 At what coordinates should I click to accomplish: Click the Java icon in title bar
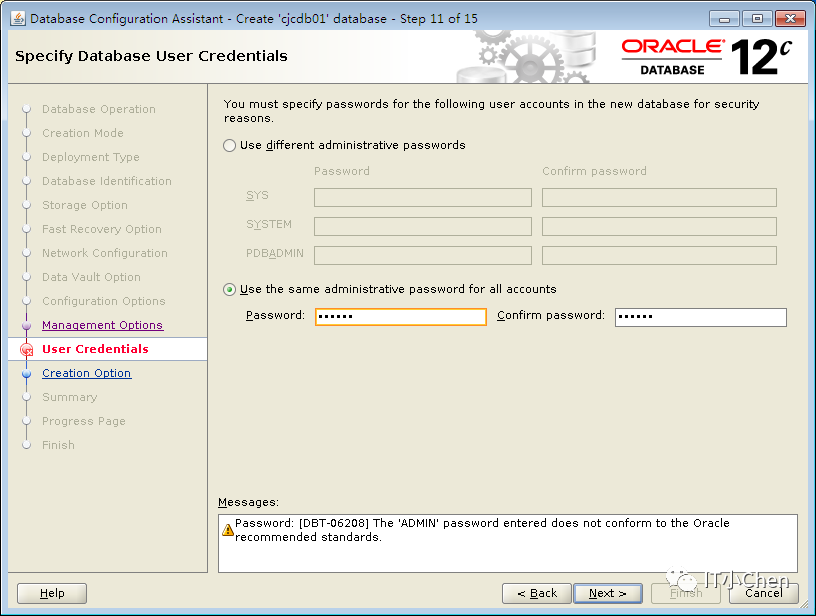(18, 19)
